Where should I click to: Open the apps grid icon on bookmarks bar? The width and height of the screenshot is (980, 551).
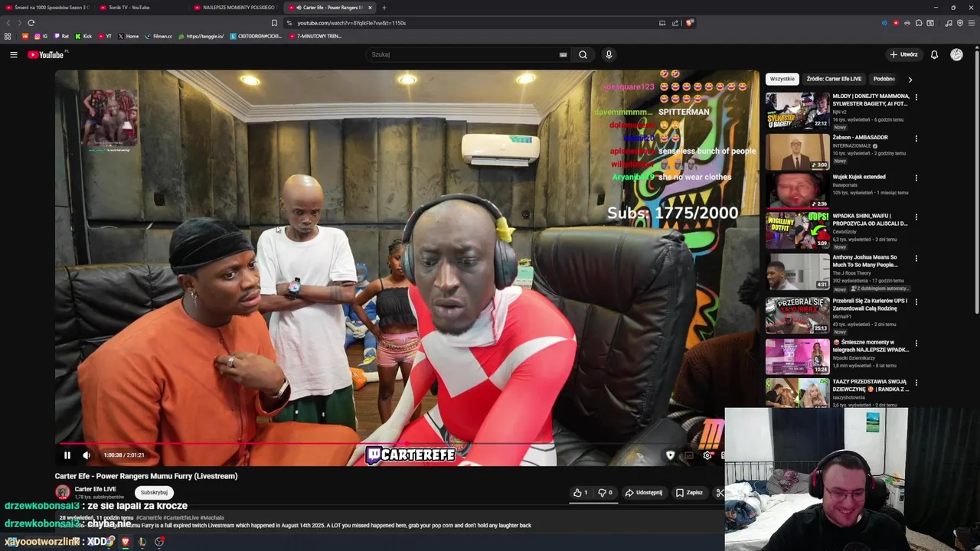pyautogui.click(x=8, y=36)
